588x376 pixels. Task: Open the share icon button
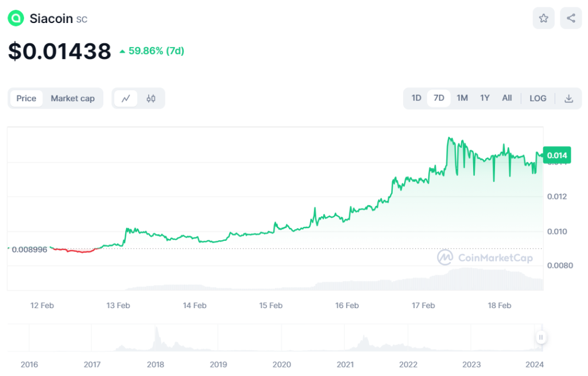pos(571,18)
